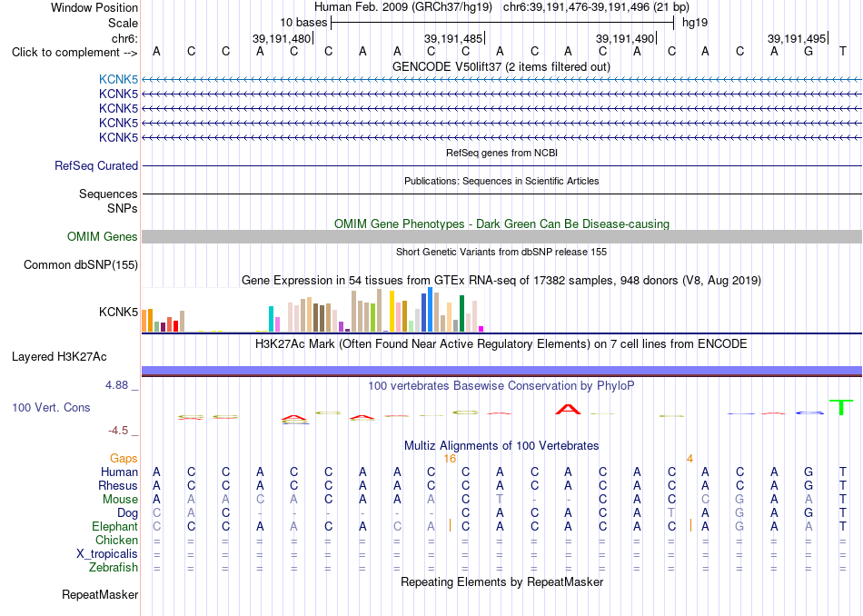Click the light-blue KCNK5 transcript label
This screenshot has height=616, width=863.
coord(118,80)
